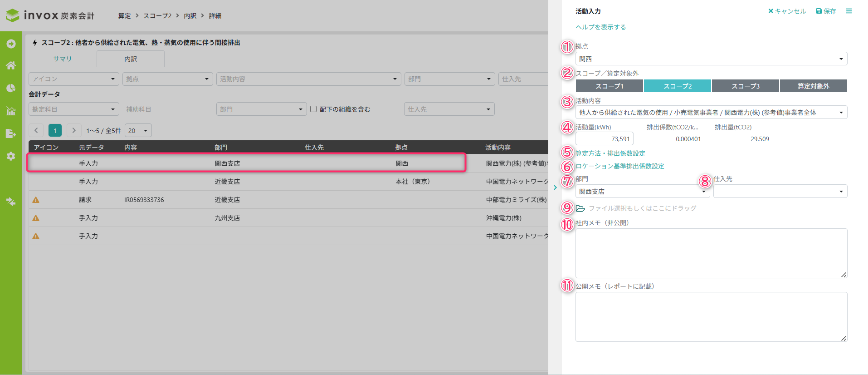Switch to the サマリ tab
The height and width of the screenshot is (375, 868).
tap(63, 59)
